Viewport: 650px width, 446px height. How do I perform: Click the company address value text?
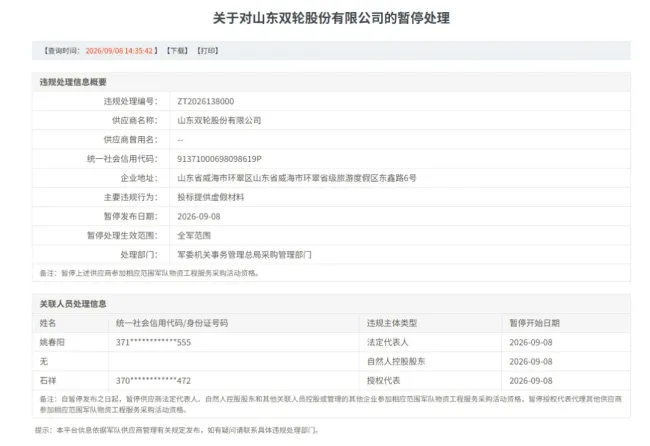pos(297,178)
